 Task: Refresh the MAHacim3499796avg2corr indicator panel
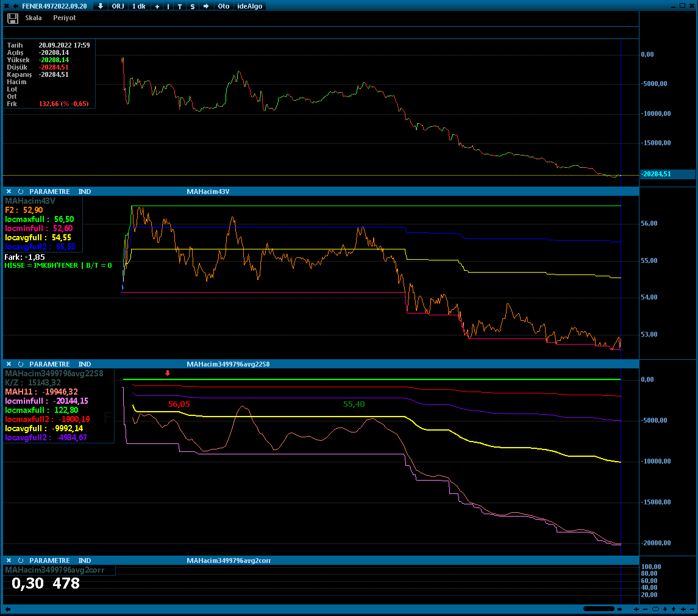pyautogui.click(x=21, y=560)
